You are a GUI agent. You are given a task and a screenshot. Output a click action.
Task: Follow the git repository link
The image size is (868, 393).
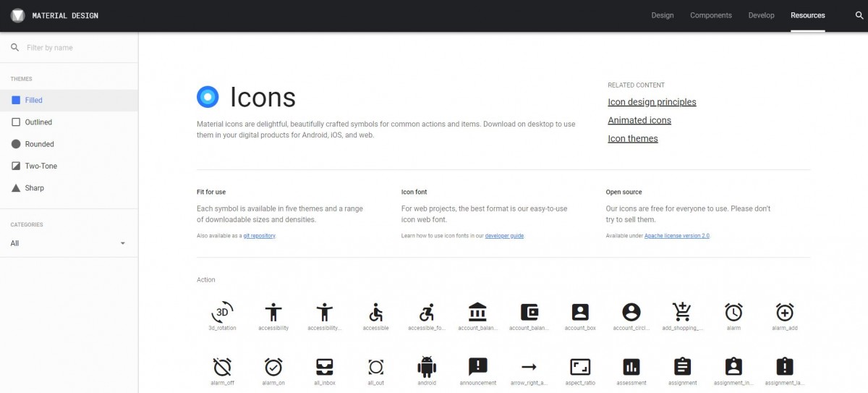[x=259, y=236]
